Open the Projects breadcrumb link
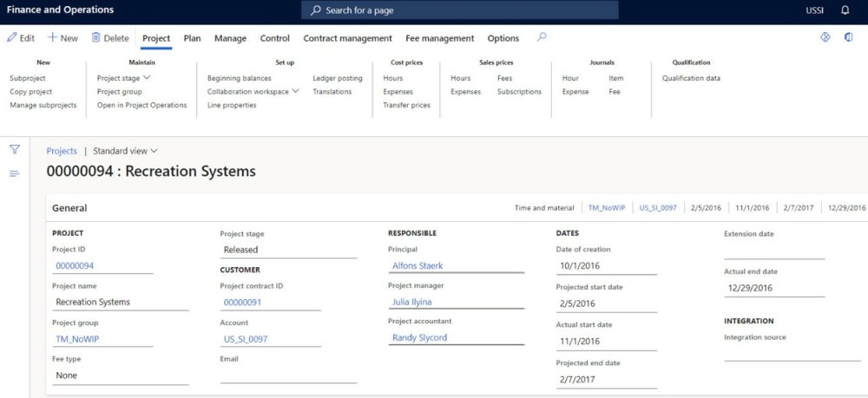Image resolution: width=868 pixels, height=398 pixels. coord(62,151)
